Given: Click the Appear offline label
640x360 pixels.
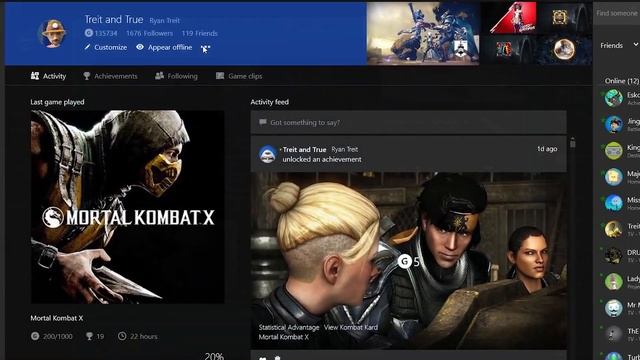Looking at the screenshot, I should [x=170, y=47].
